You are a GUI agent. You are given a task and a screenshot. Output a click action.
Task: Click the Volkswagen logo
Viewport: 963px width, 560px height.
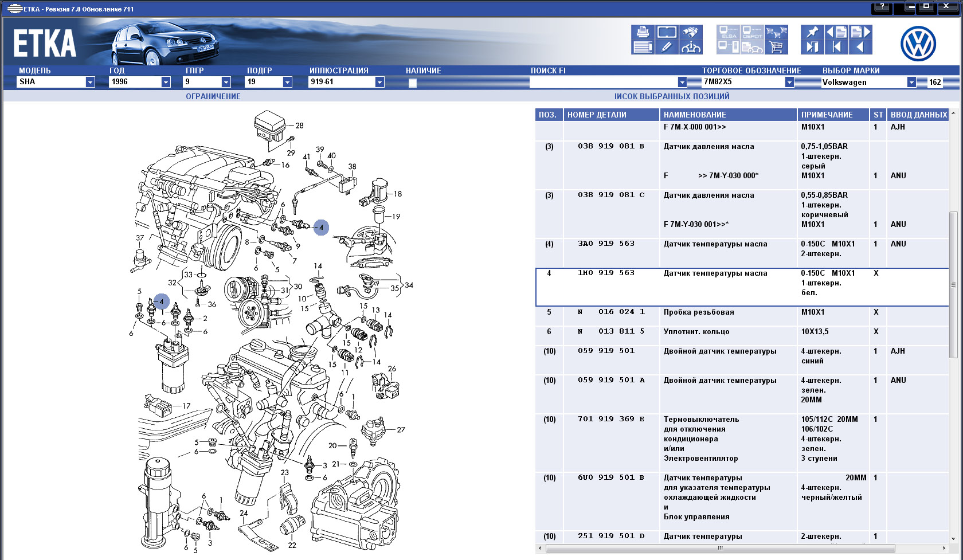(918, 44)
